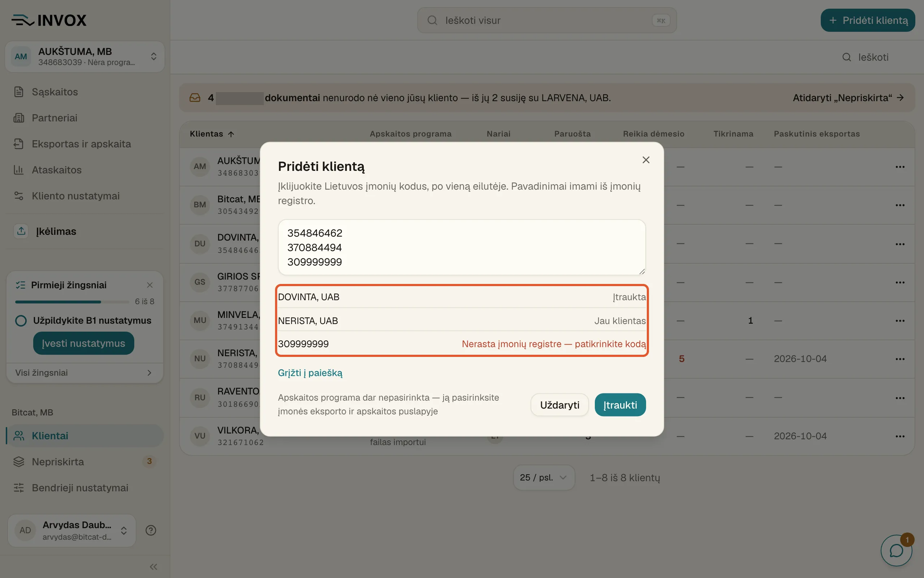924x578 pixels.
Task: Select the DOVINTA, UAB result row
Action: [462, 297]
